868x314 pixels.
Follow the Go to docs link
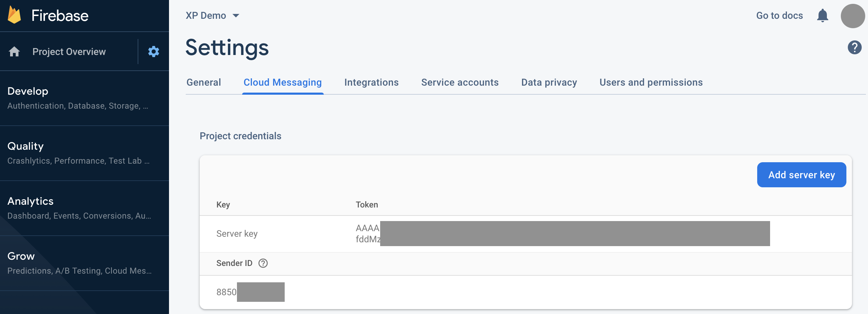(779, 16)
